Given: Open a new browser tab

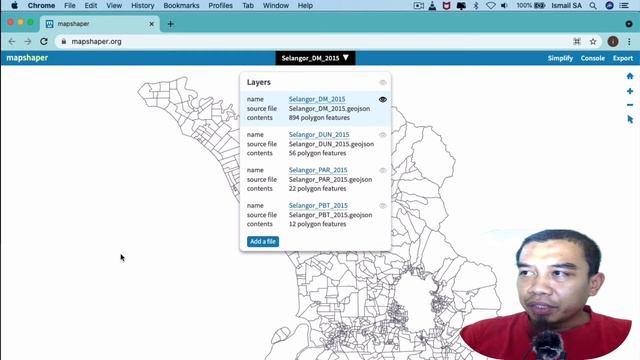Looking at the screenshot, I should click(171, 24).
